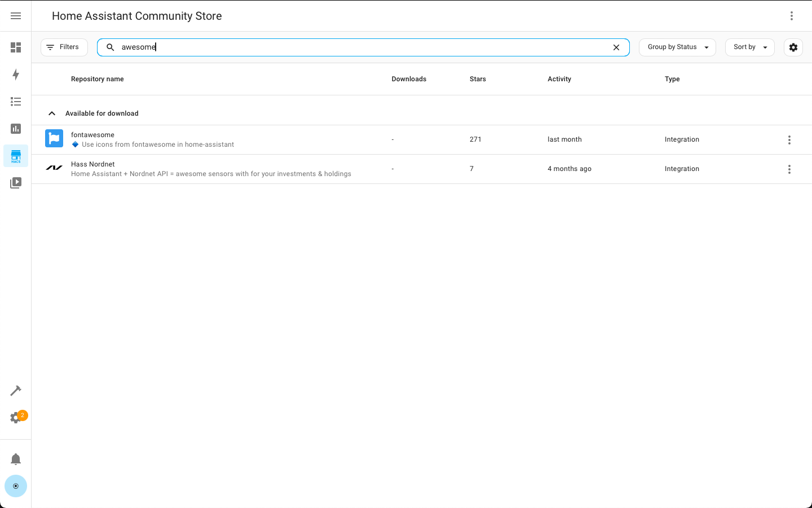Open the History chart sidebar icon
Screen dimensions: 812x508
[16, 129]
